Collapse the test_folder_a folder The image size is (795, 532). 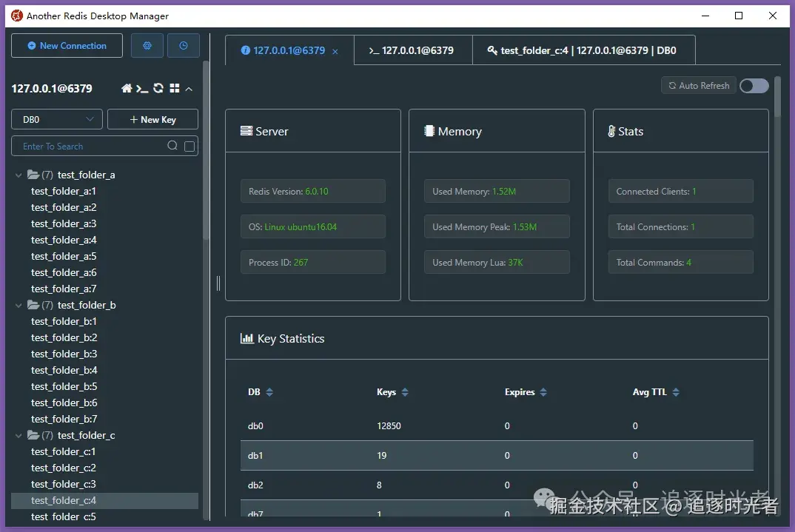[x=19, y=175]
